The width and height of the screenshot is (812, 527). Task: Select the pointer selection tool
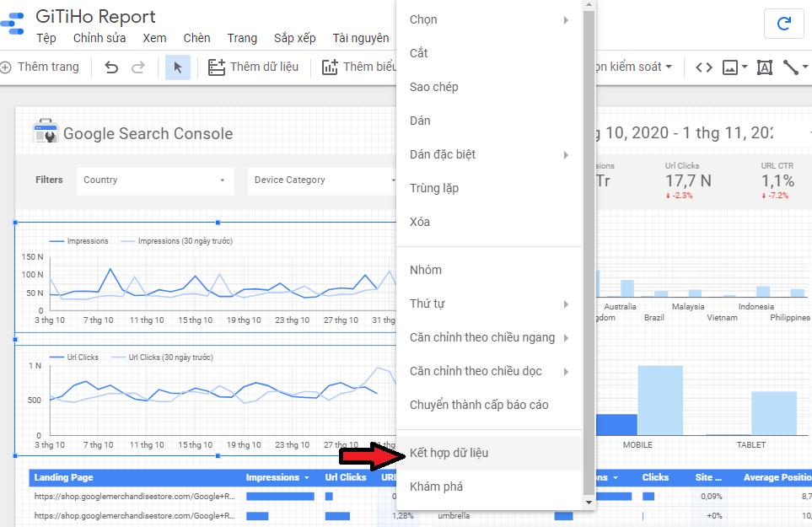(178, 67)
